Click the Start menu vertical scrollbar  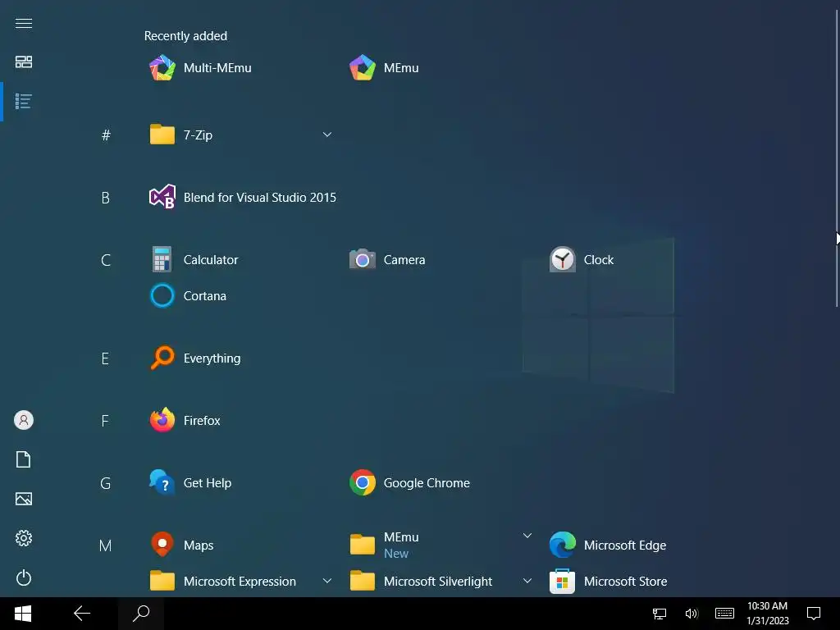point(837,159)
